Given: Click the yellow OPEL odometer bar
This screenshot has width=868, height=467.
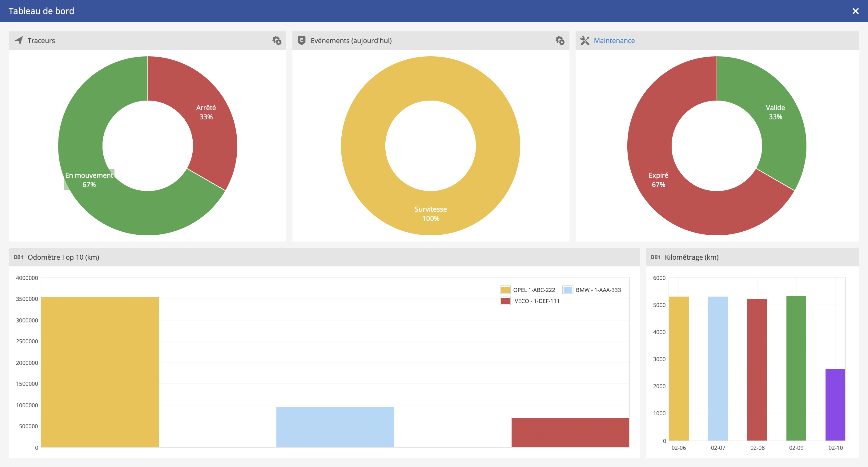Looking at the screenshot, I should tap(100, 372).
